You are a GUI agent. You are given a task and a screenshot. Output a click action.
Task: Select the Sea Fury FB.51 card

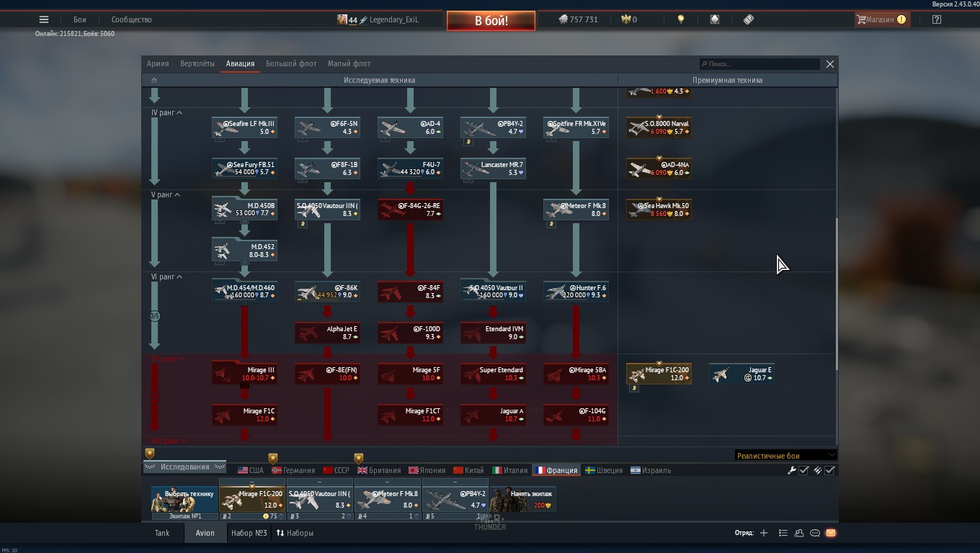click(x=245, y=168)
